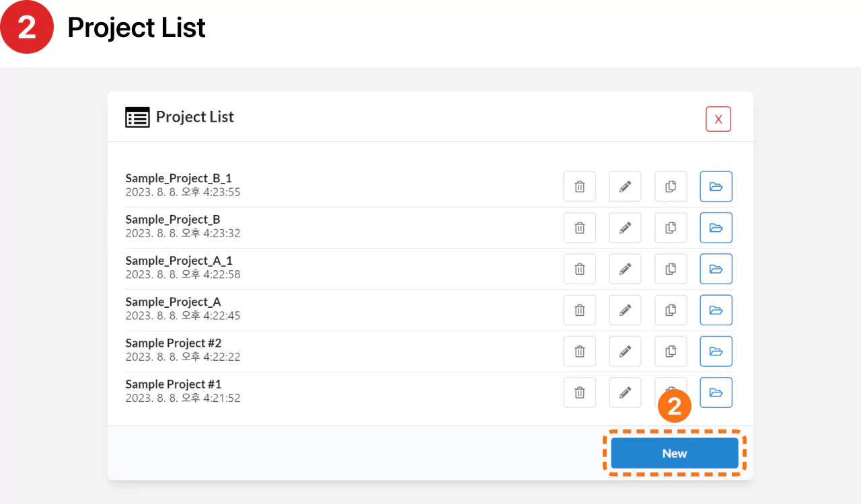
Task: Open Sample_Project_B_1 using folder icon
Action: [716, 187]
